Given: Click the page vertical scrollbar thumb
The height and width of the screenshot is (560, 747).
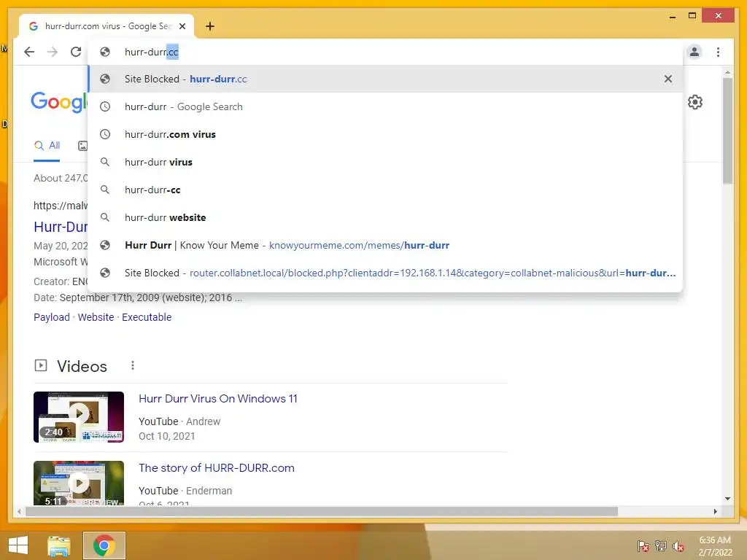Looking at the screenshot, I should click(x=727, y=131).
